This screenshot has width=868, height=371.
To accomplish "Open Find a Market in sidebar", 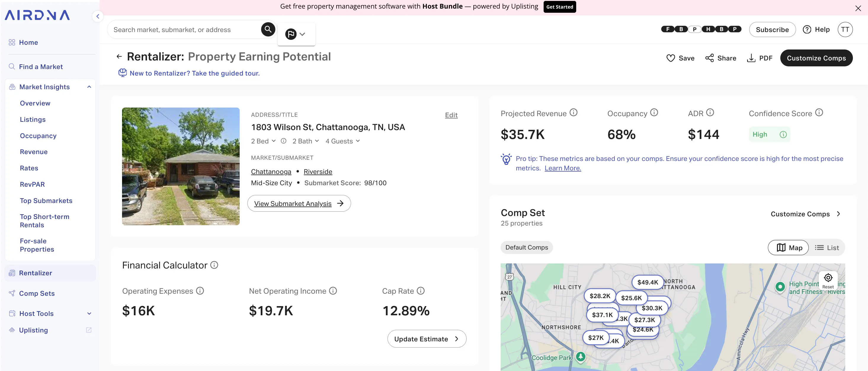I will (41, 67).
